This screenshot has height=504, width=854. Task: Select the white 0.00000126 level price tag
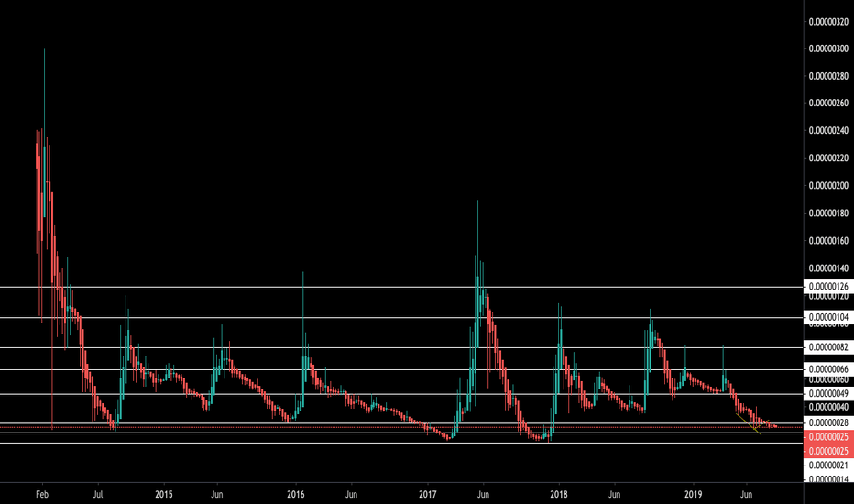pyautogui.click(x=828, y=287)
